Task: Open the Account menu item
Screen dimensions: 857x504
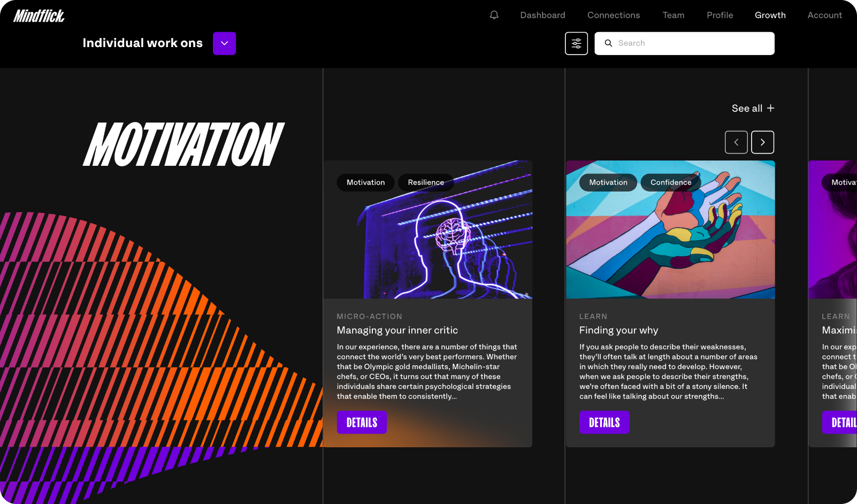Action: [824, 15]
